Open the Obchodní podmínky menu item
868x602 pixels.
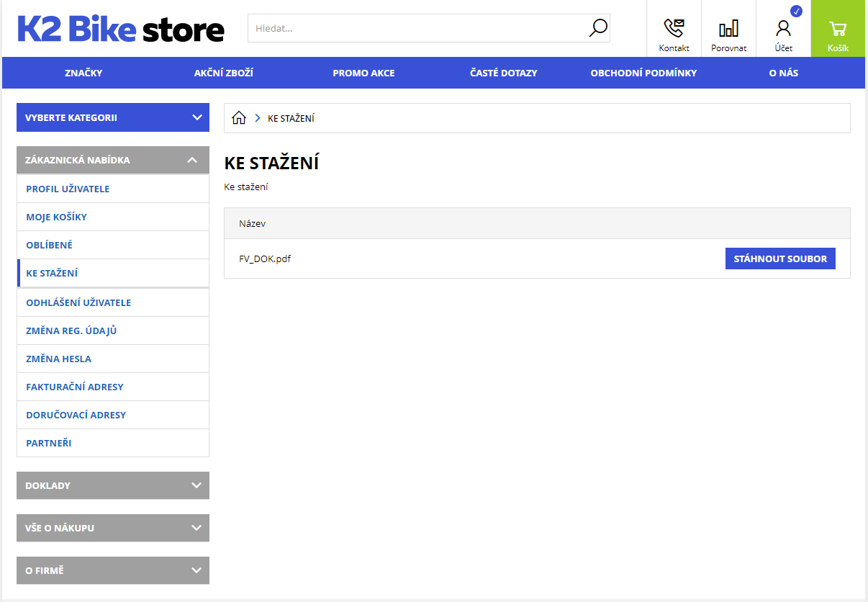coord(643,73)
